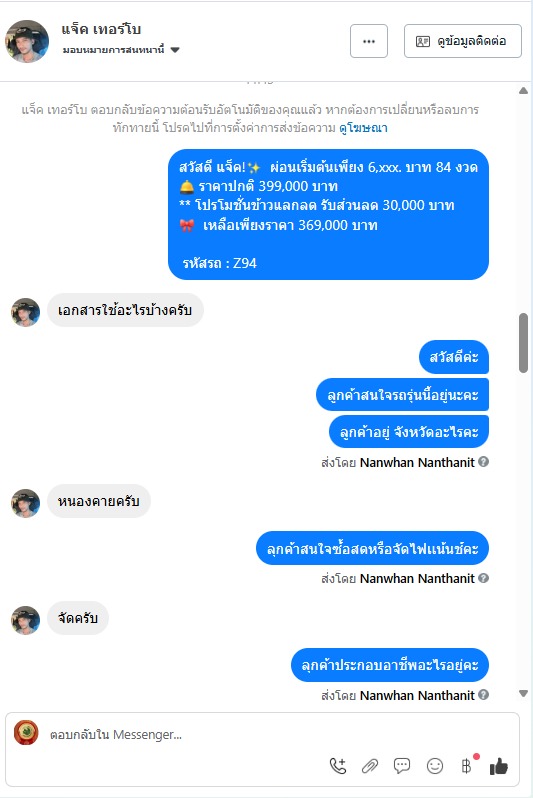Click the ดูข้อมูลติดต่อ contact info button
The height and width of the screenshot is (798, 533).
click(463, 41)
